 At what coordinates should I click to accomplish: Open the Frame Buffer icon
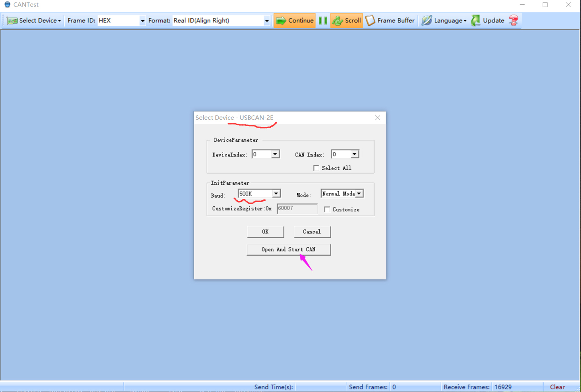(x=370, y=21)
